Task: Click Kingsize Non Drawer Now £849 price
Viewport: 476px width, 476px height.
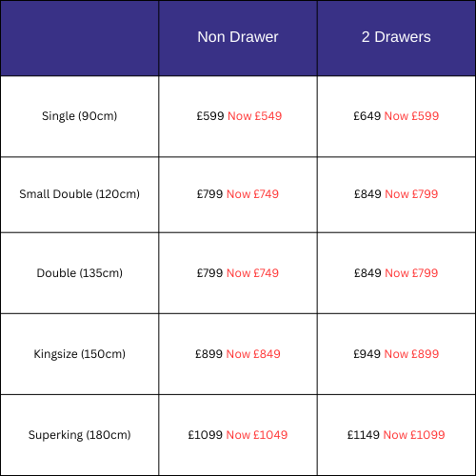Action: click(x=253, y=354)
